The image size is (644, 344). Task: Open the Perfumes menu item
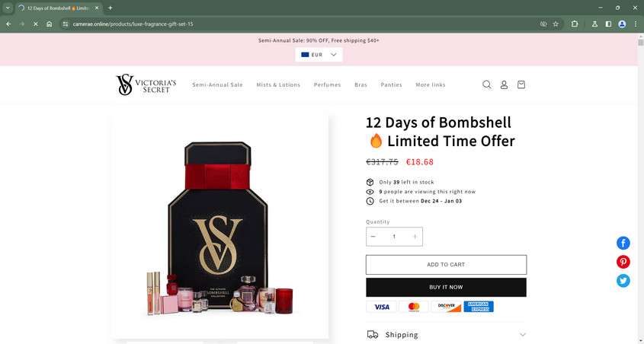pos(327,85)
